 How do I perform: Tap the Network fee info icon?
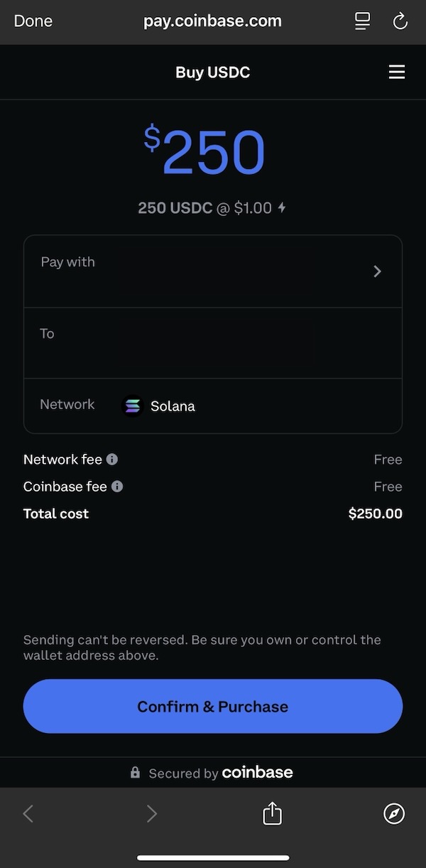112,460
